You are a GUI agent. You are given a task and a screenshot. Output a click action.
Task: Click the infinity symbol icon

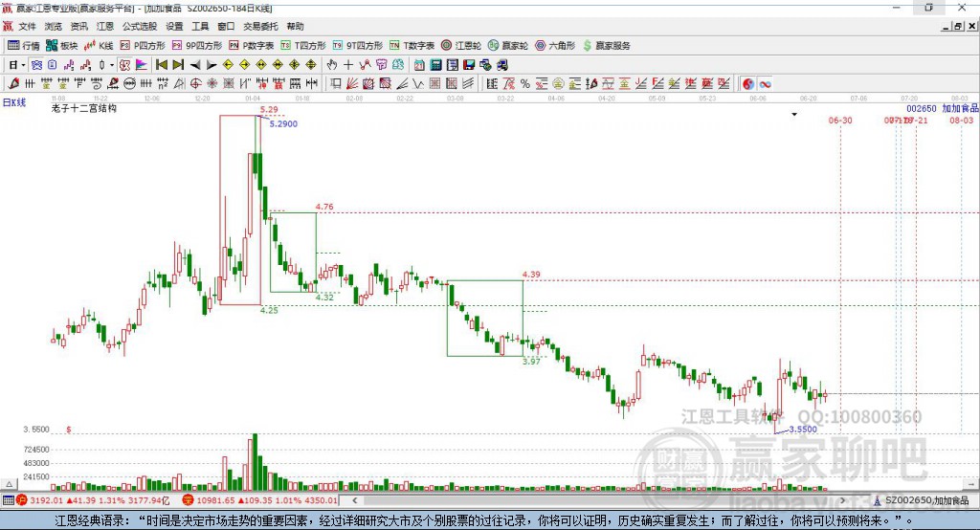(x=766, y=84)
